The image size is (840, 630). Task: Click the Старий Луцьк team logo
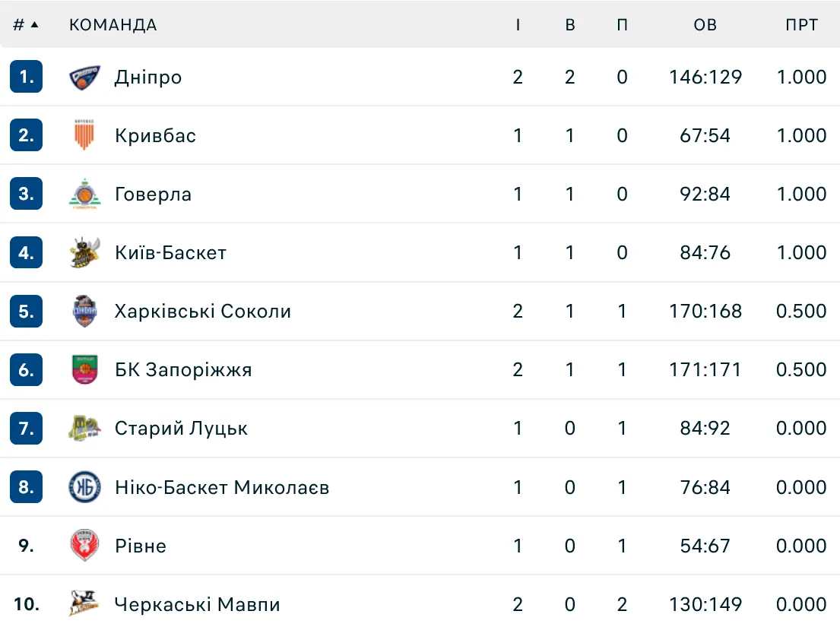point(84,429)
